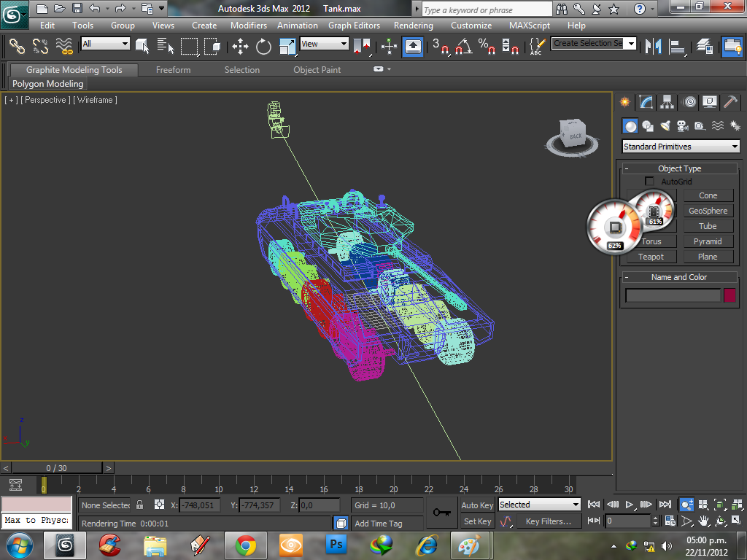Open the Modifiers menu
The width and height of the screenshot is (747, 560).
[248, 26]
